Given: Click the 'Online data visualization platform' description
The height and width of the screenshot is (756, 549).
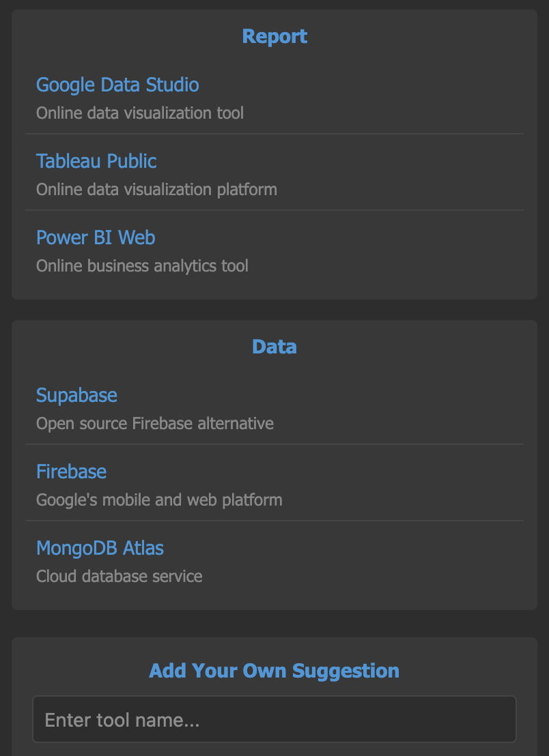Looking at the screenshot, I should tap(157, 190).
